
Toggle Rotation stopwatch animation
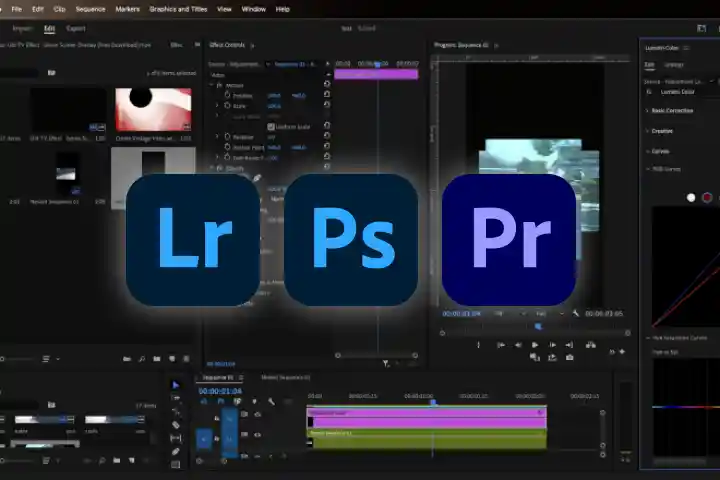pyautogui.click(x=227, y=136)
